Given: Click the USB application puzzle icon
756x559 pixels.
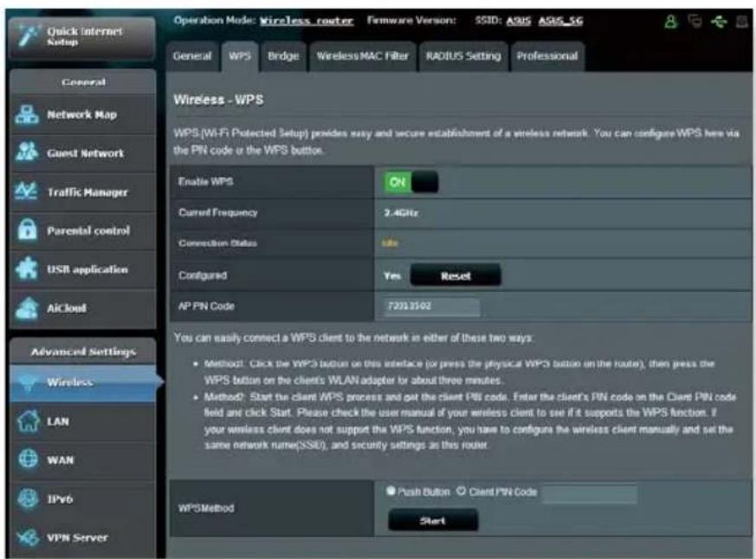Looking at the screenshot, I should 27,269.
